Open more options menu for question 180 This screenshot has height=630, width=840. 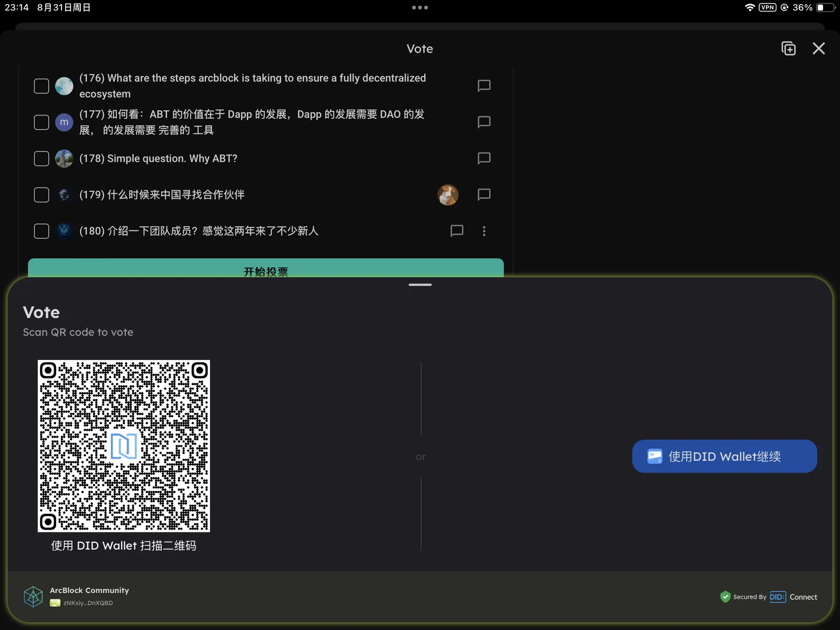[x=484, y=231]
